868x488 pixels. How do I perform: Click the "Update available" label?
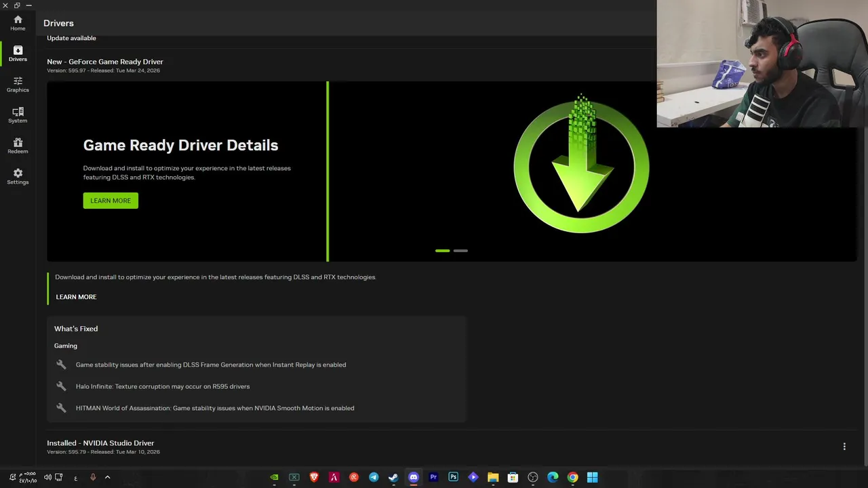(71, 38)
